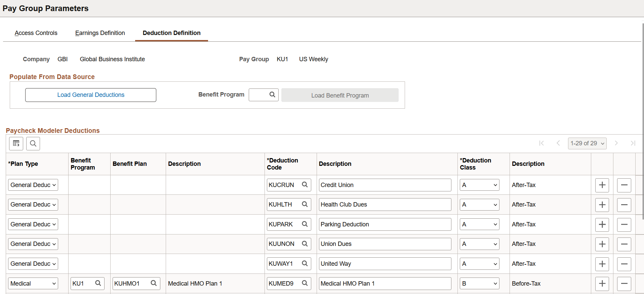Click the Parking Deduction description field
Image resolution: width=644 pixels, height=294 pixels.
[x=385, y=224]
